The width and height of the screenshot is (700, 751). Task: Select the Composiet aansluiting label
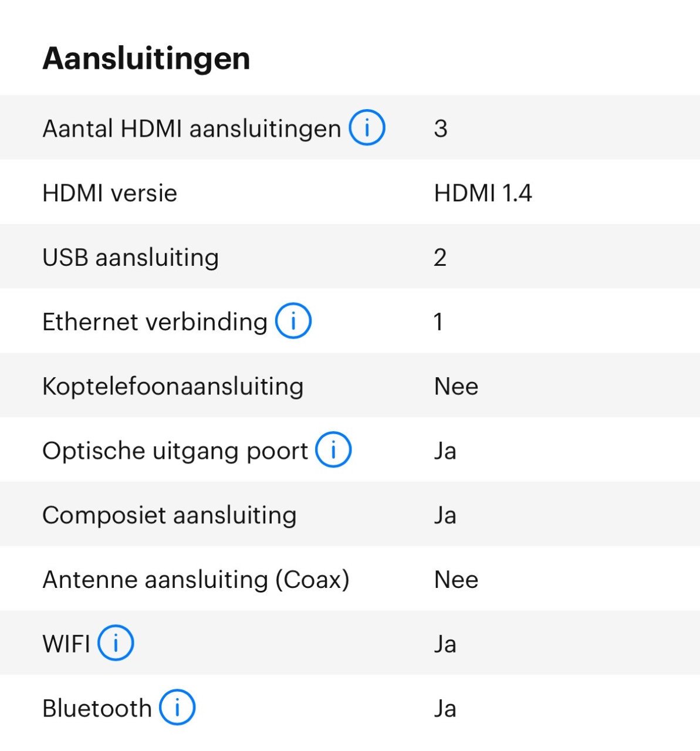click(170, 516)
